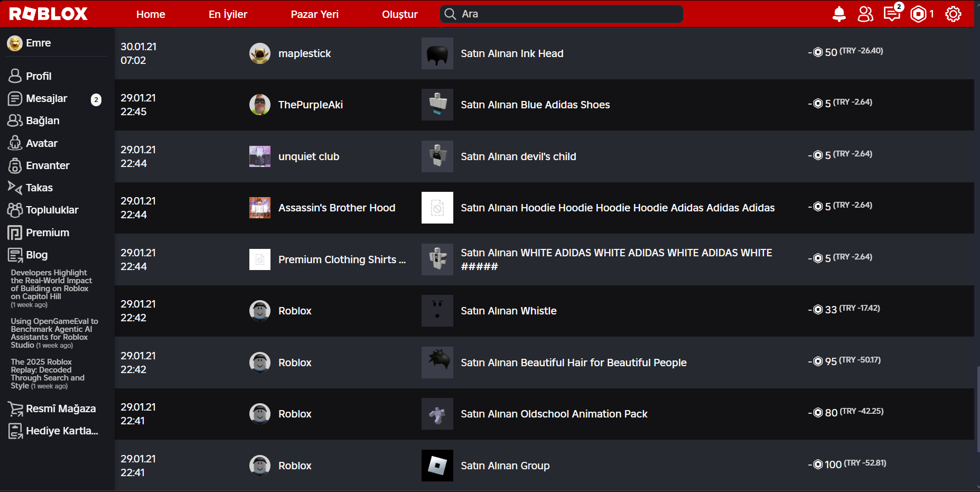Viewport: 980px width, 492px height.
Task: Open the Topluluklar sidebar icon
Action: (x=15, y=210)
